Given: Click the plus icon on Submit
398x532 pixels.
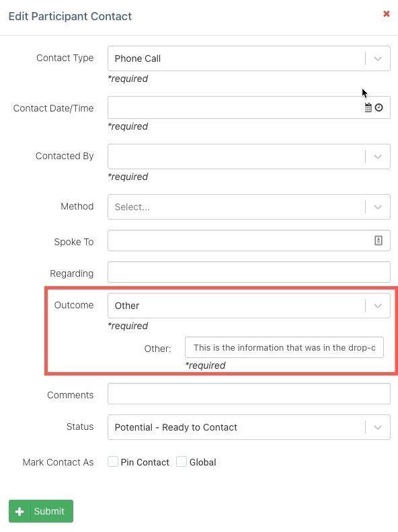Looking at the screenshot, I should [x=19, y=511].
